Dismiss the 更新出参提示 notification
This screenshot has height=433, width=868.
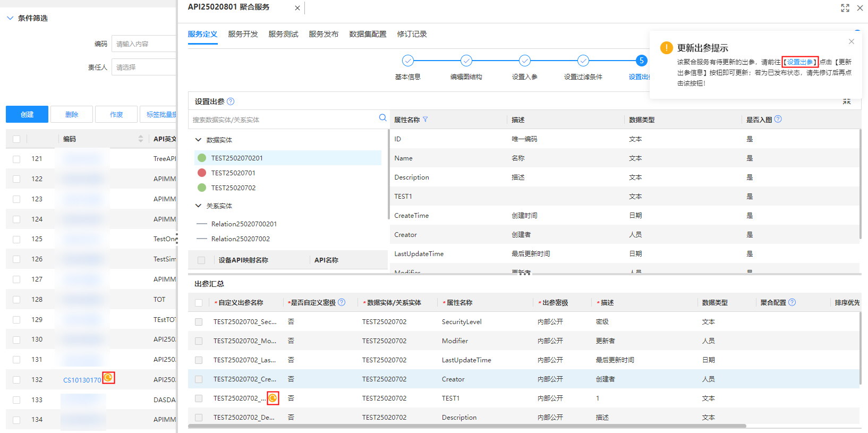[x=852, y=41]
